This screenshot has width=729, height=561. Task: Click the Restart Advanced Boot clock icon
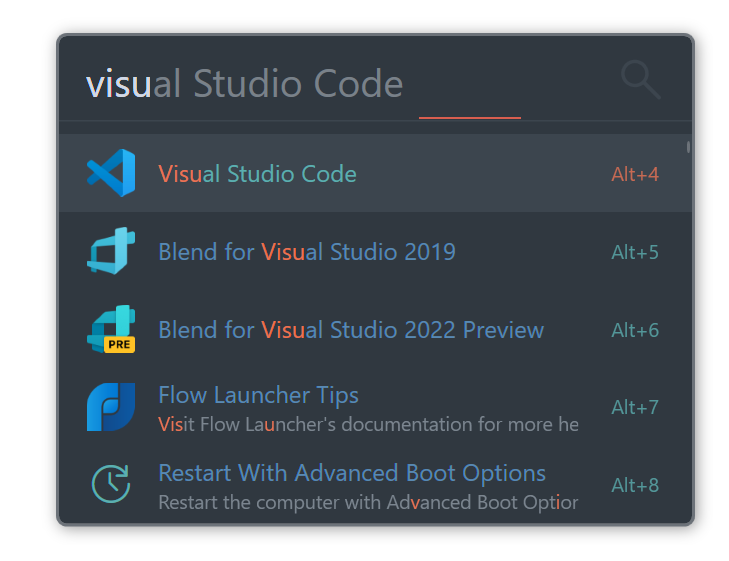[111, 484]
